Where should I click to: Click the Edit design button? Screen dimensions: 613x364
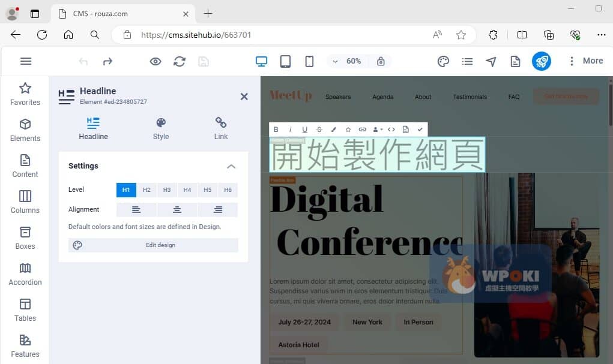click(153, 245)
